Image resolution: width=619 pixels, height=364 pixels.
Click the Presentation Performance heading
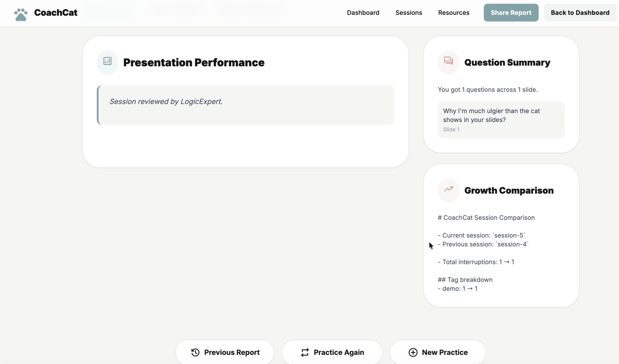click(194, 62)
